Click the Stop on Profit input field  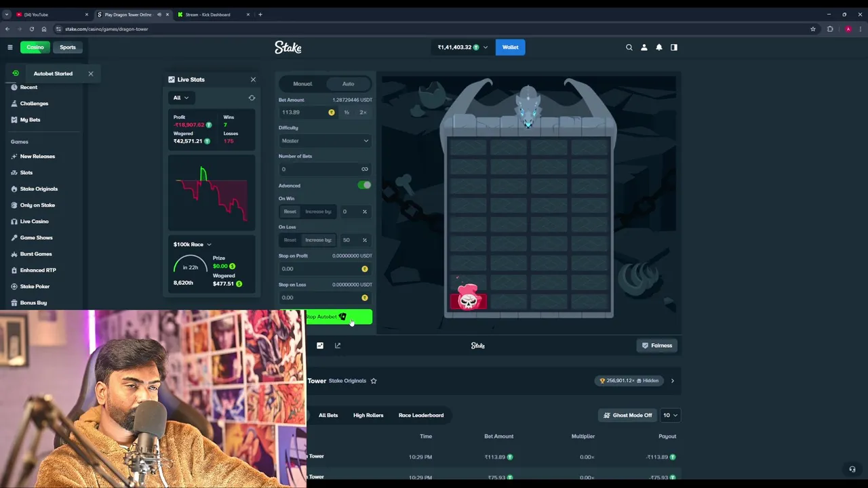click(x=325, y=269)
